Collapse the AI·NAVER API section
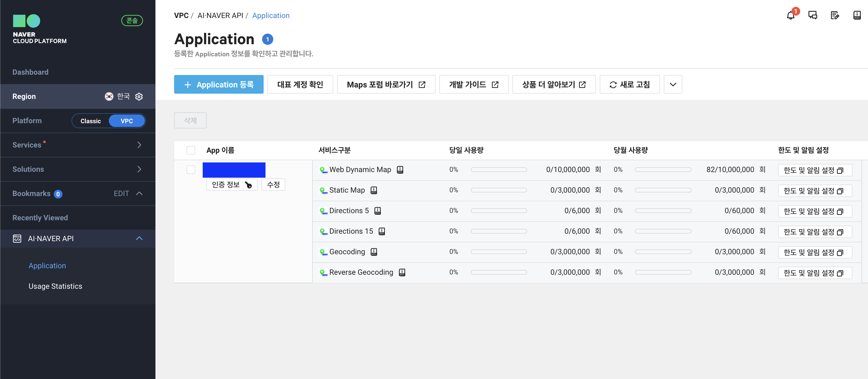This screenshot has width=868, height=379. click(139, 239)
